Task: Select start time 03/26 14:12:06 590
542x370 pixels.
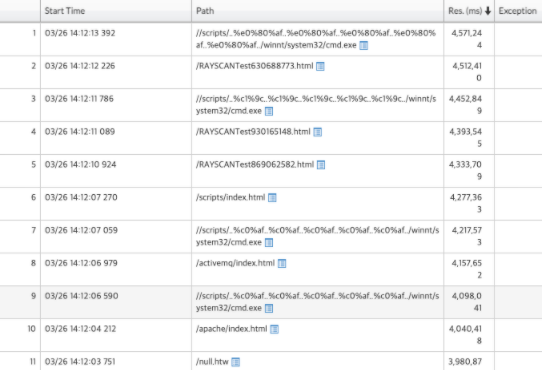Action: pyautogui.click(x=81, y=296)
